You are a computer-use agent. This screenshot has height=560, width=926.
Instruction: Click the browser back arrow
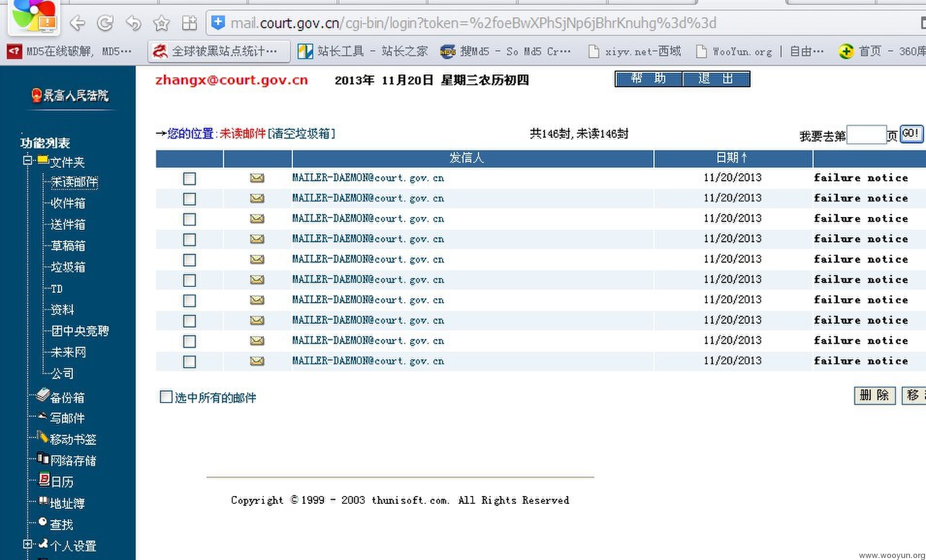[x=78, y=23]
